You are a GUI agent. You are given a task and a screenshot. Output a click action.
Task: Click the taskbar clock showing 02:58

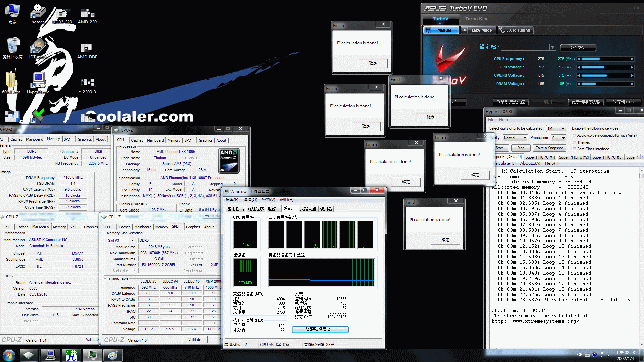tap(625, 355)
